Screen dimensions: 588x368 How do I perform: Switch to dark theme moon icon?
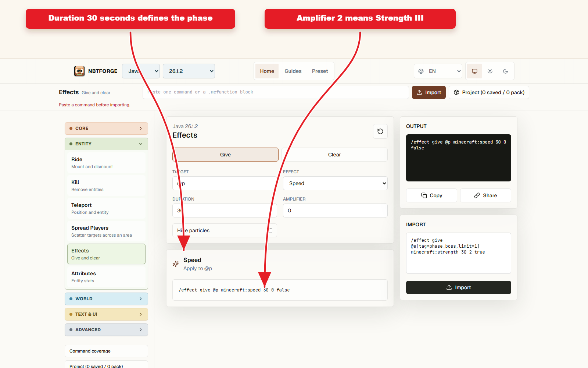click(x=505, y=71)
